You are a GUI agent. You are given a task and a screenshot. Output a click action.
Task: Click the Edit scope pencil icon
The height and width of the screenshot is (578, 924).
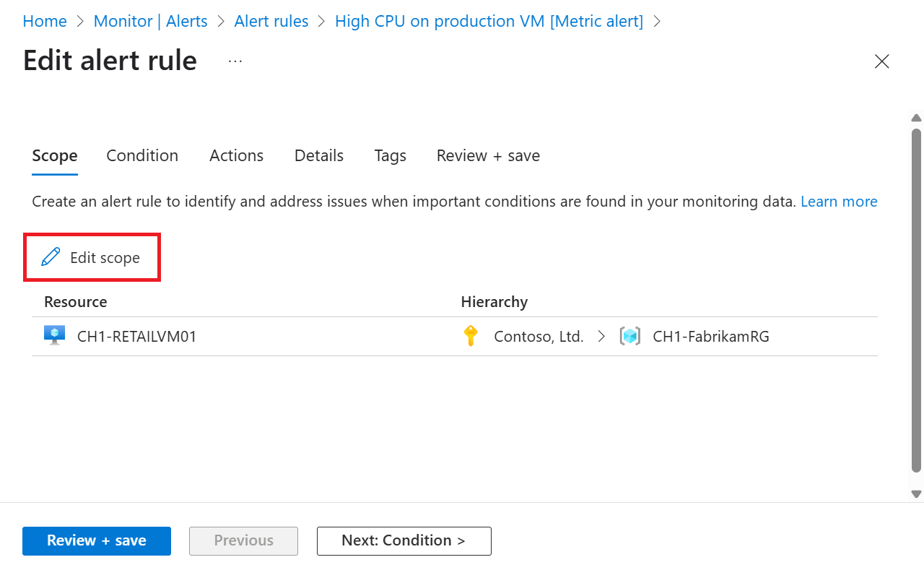51,257
